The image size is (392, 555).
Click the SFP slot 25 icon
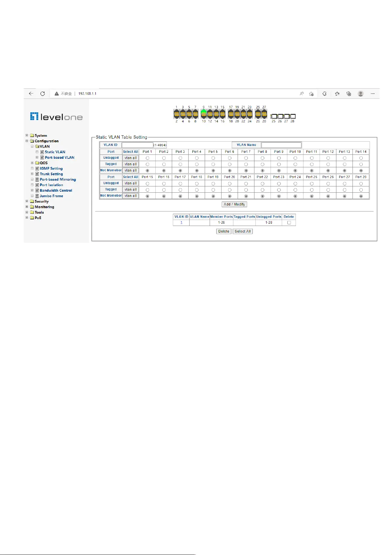(274, 116)
